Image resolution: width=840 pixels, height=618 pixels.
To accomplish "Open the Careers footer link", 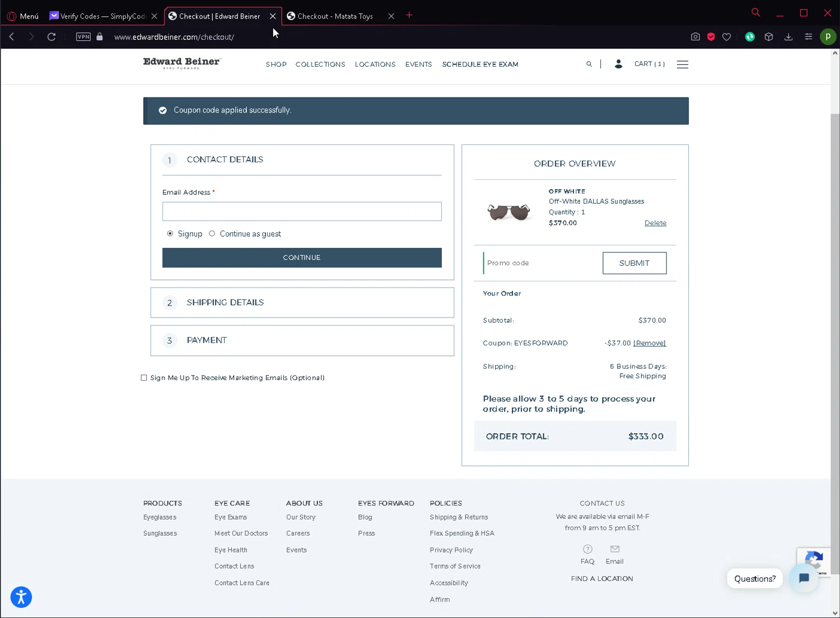I will pyautogui.click(x=298, y=533).
